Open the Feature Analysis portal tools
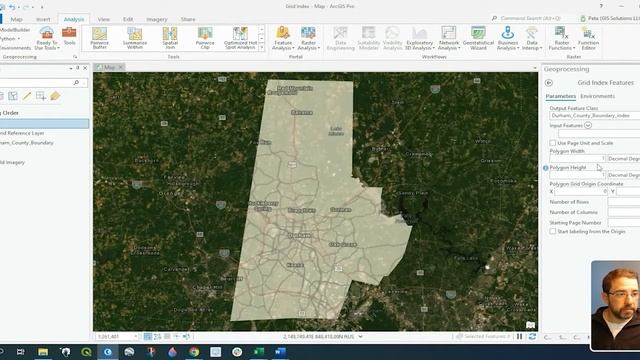Image resolution: width=640 pixels, height=360 pixels. (x=283, y=38)
